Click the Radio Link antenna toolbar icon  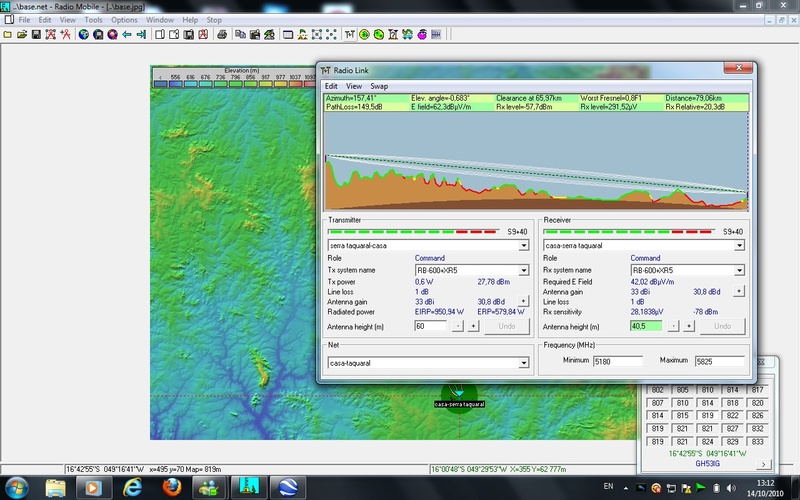coord(349,34)
